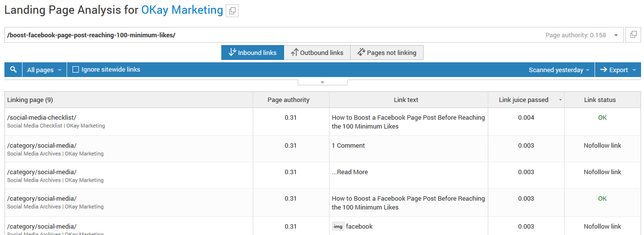644x235 pixels.
Task: Click the 'facebook' link text
Action: point(359,227)
